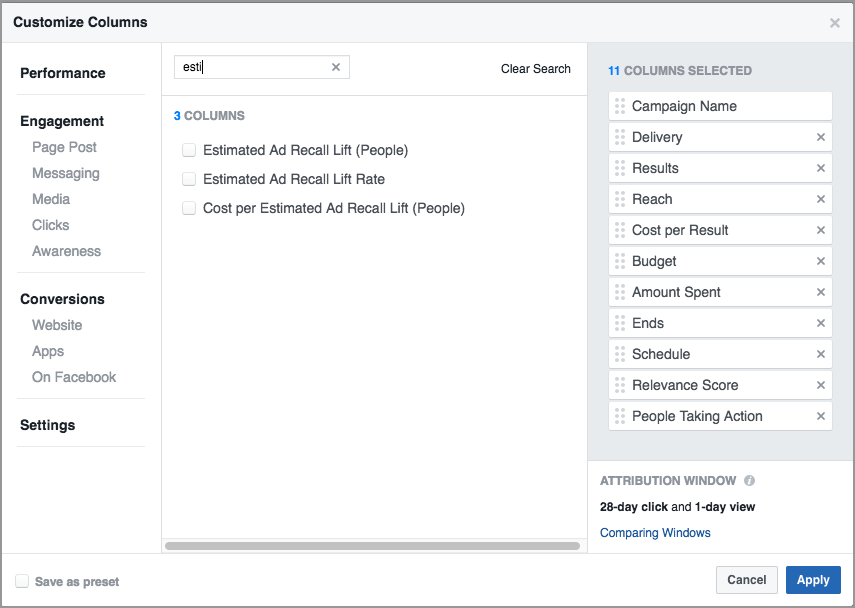Open the Comparing Windows link

click(x=655, y=533)
